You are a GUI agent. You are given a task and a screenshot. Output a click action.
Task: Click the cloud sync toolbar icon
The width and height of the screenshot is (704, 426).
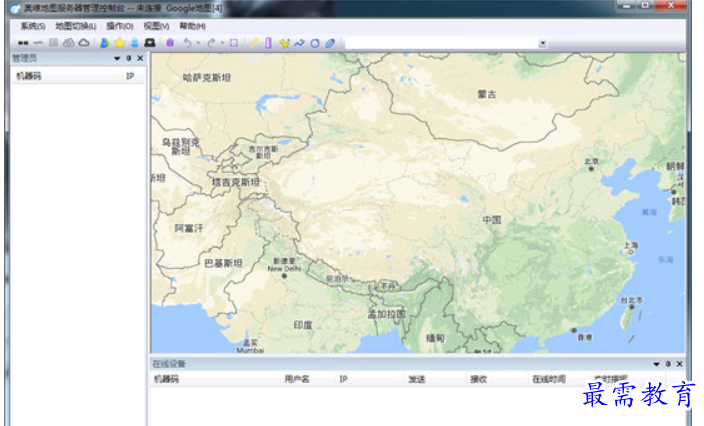(x=68, y=43)
